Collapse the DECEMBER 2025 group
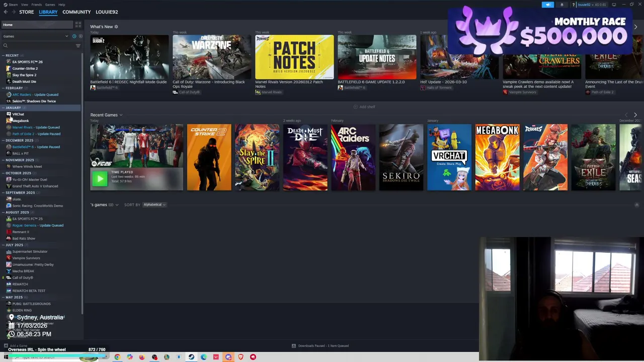644x362 pixels. pos(3,140)
